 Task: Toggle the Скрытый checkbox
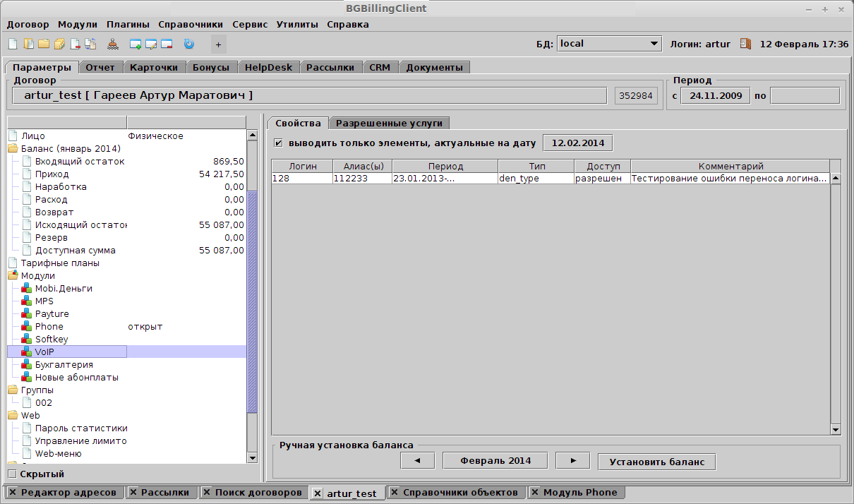point(11,474)
